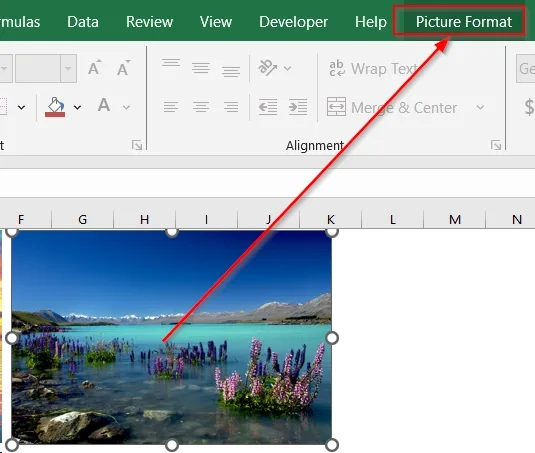Select column N header
The height and width of the screenshot is (453, 535).
pyautogui.click(x=510, y=219)
